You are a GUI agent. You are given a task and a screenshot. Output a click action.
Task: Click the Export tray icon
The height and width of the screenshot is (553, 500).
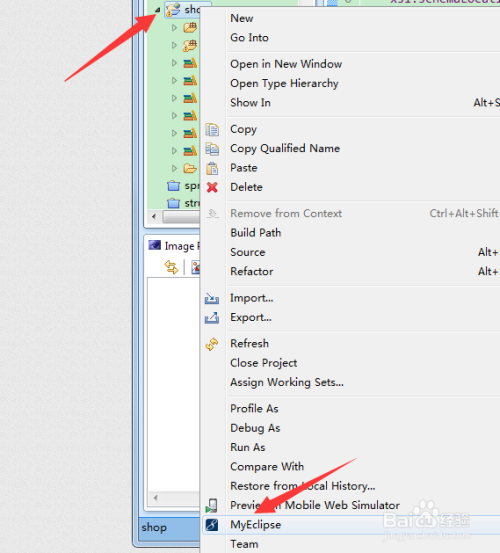coord(212,318)
